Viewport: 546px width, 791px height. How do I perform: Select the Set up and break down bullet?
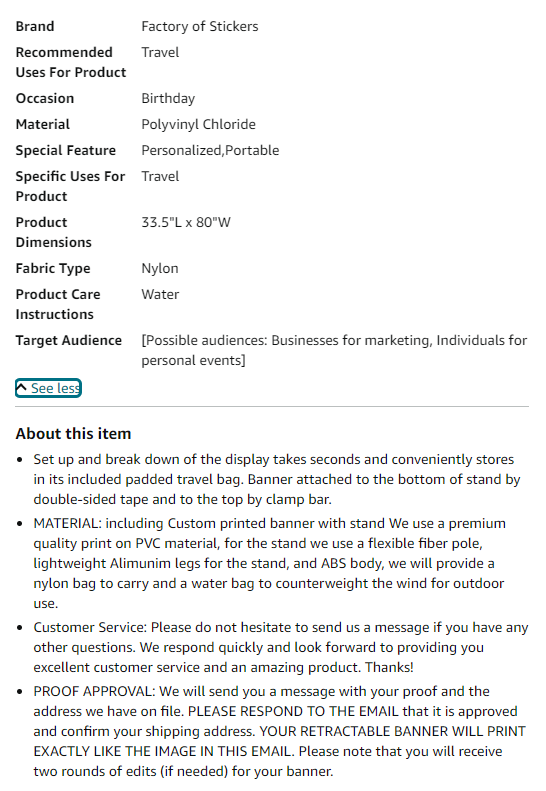(277, 479)
